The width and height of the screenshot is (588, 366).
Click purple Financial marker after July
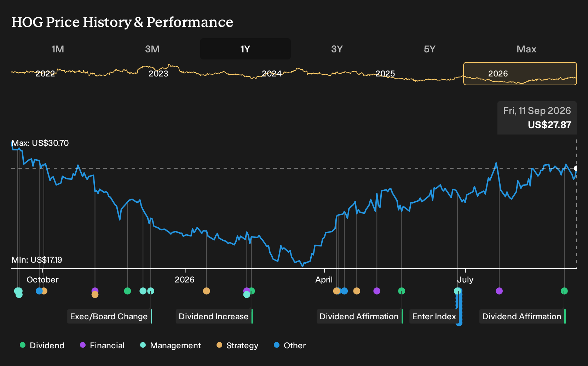499,291
